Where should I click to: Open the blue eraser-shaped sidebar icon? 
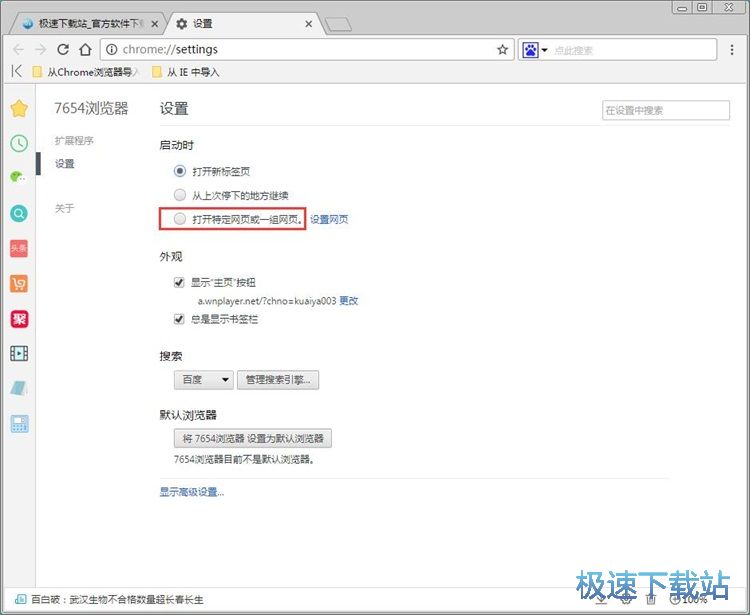[x=19, y=388]
